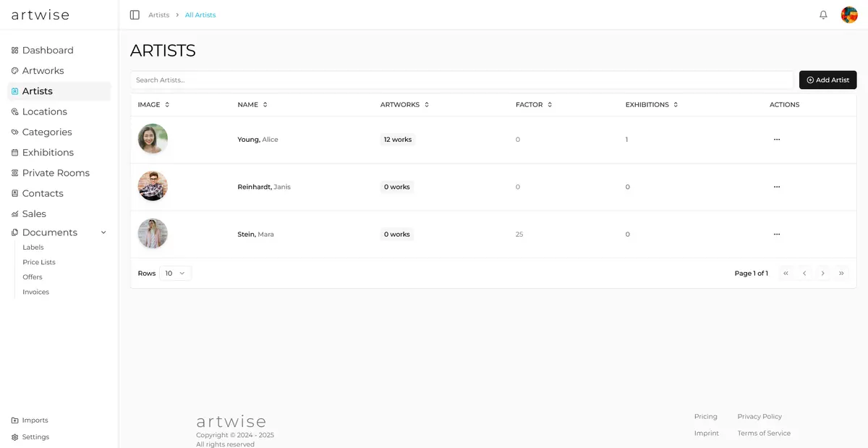Toggle sorting on the FACTOR column

point(548,104)
